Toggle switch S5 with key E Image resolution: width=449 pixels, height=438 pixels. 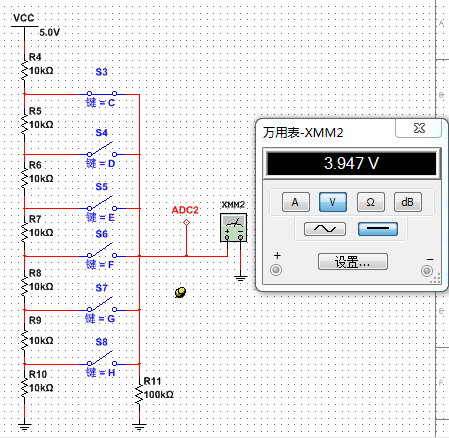(x=102, y=204)
